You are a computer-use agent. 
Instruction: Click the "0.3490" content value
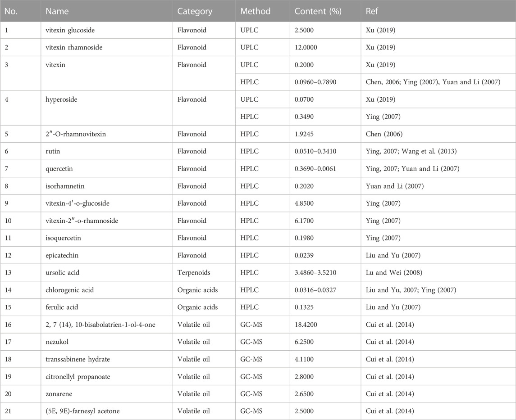[x=304, y=117]
